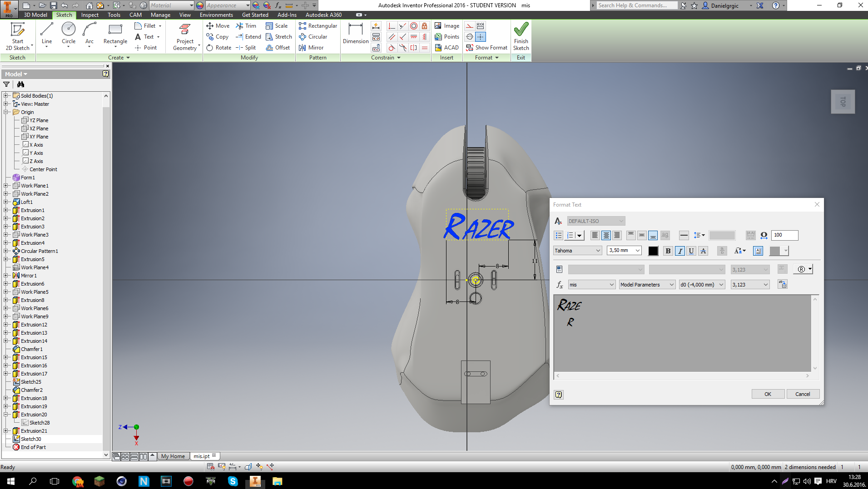
Task: Open the Environments ribbon tab
Action: tap(216, 15)
